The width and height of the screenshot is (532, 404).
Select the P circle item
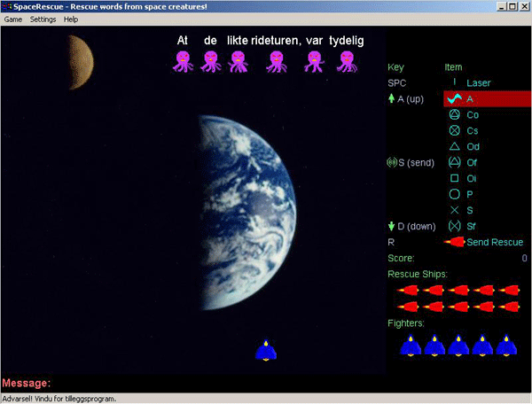[x=454, y=194]
